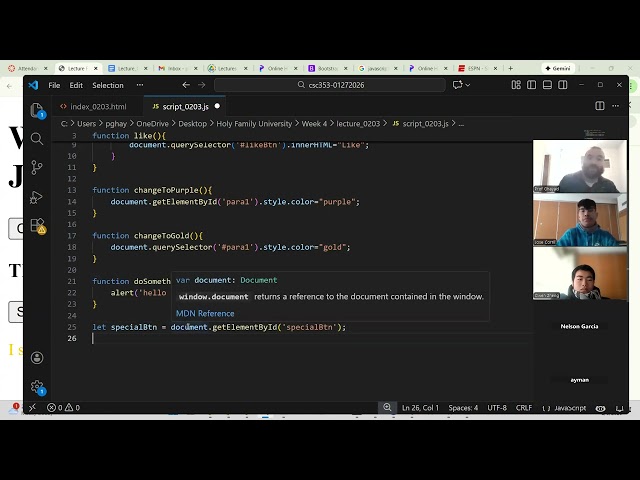Open the Manage gear icon
The image size is (640, 480).
[37, 387]
